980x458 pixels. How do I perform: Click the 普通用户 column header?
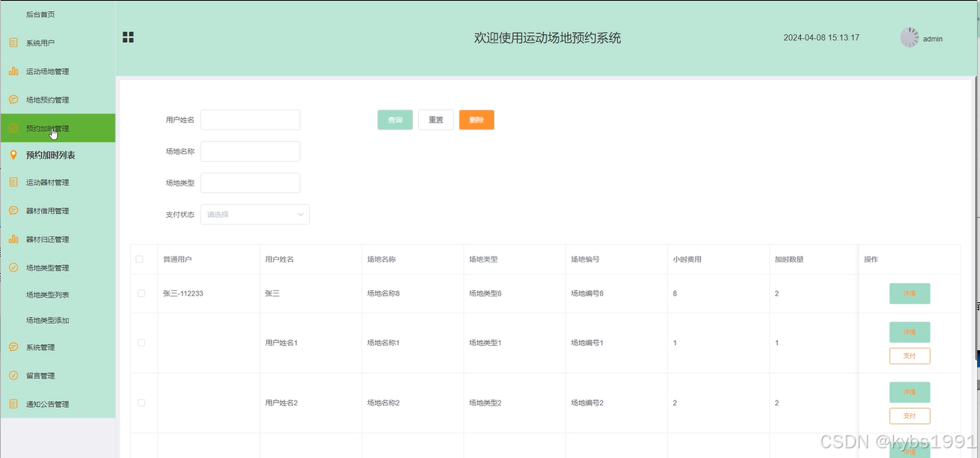[177, 260]
